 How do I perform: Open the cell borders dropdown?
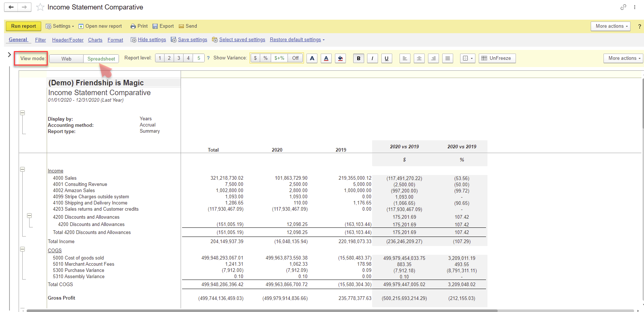point(468,58)
